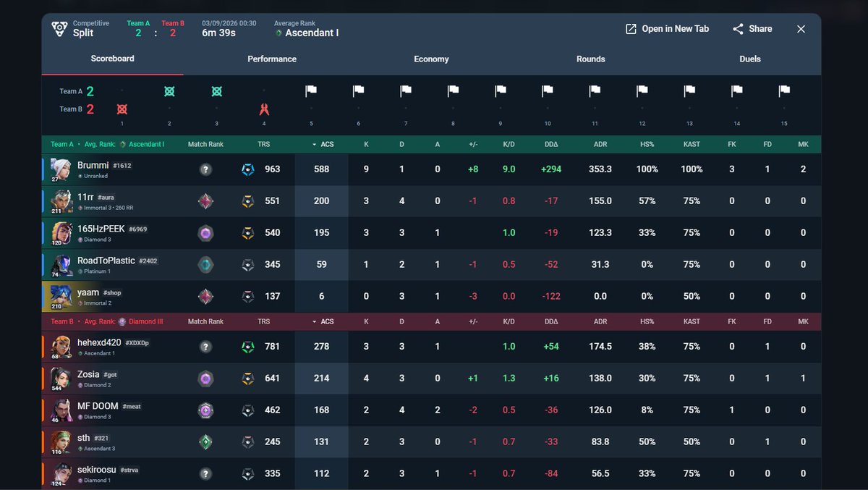Click 165HzPEEK's agent avatar
The height and width of the screenshot is (490, 868).
pos(61,233)
